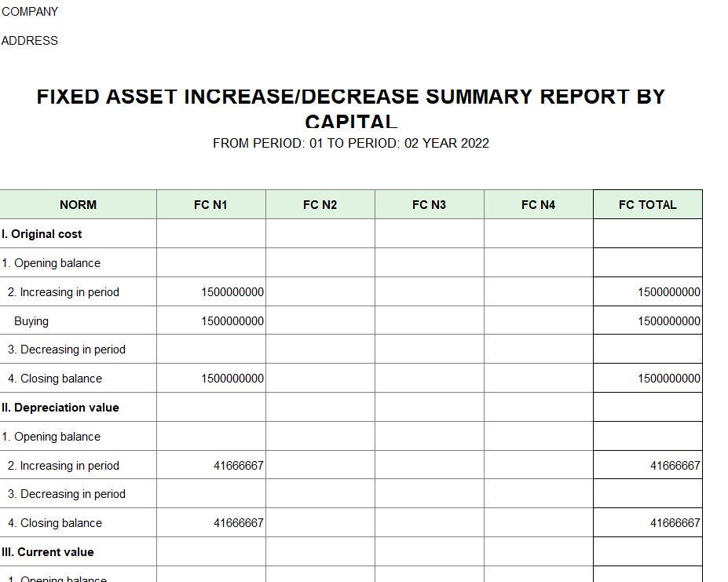Select the NORM column header

78,205
